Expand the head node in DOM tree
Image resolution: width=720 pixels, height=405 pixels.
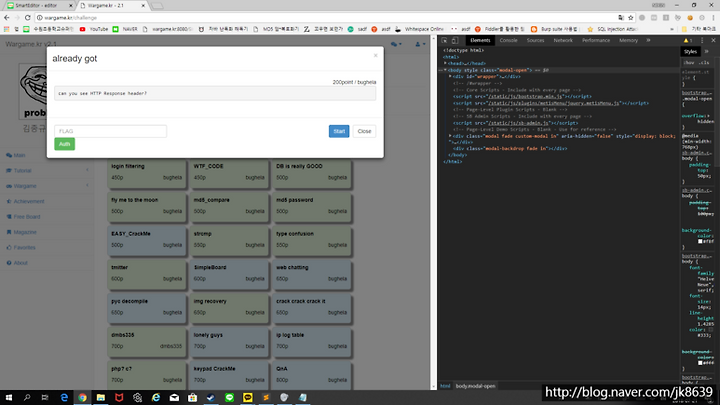click(x=445, y=63)
